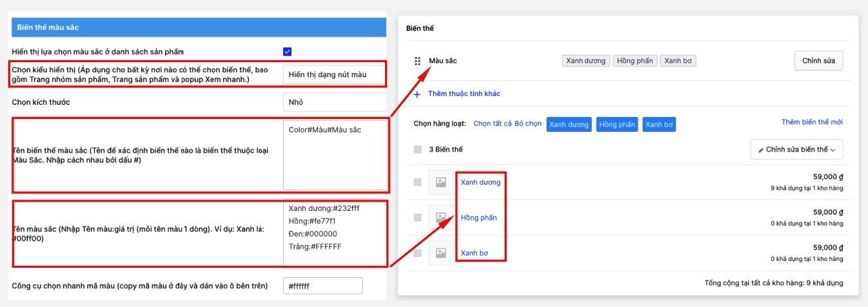Viewport: 868px width, 307px height.
Task: Click the Chọn tất cả link
Action: click(x=492, y=124)
